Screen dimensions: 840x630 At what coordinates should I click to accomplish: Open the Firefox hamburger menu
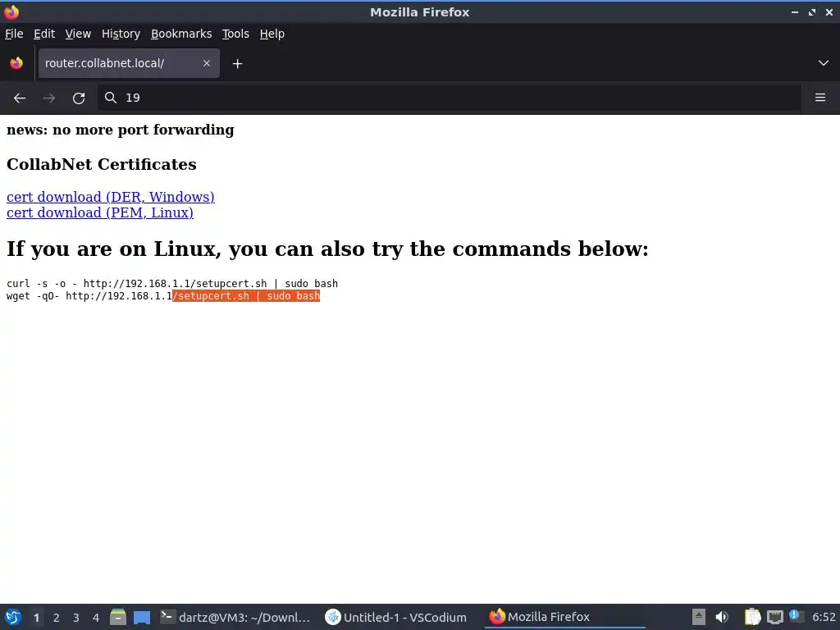(820, 98)
